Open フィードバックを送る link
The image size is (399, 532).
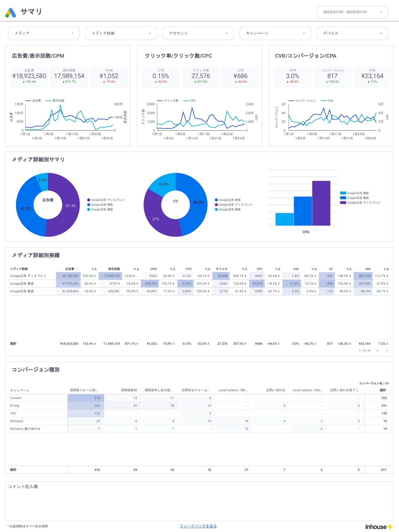point(198,526)
